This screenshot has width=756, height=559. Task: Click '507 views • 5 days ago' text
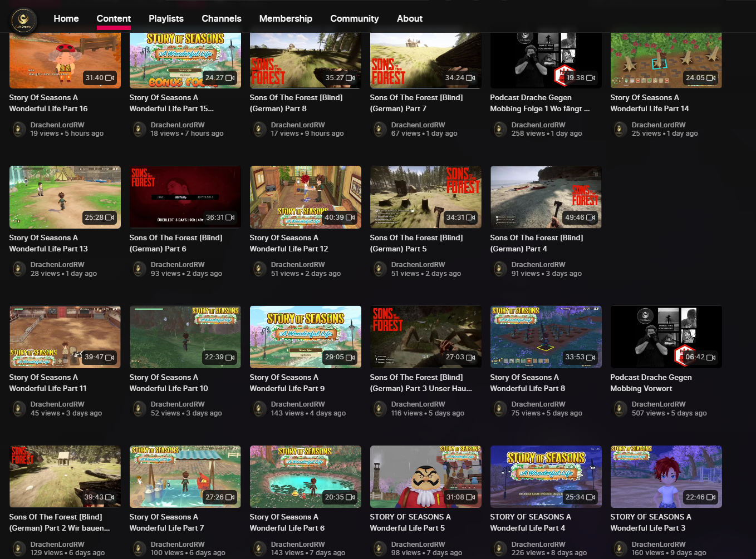tap(669, 413)
